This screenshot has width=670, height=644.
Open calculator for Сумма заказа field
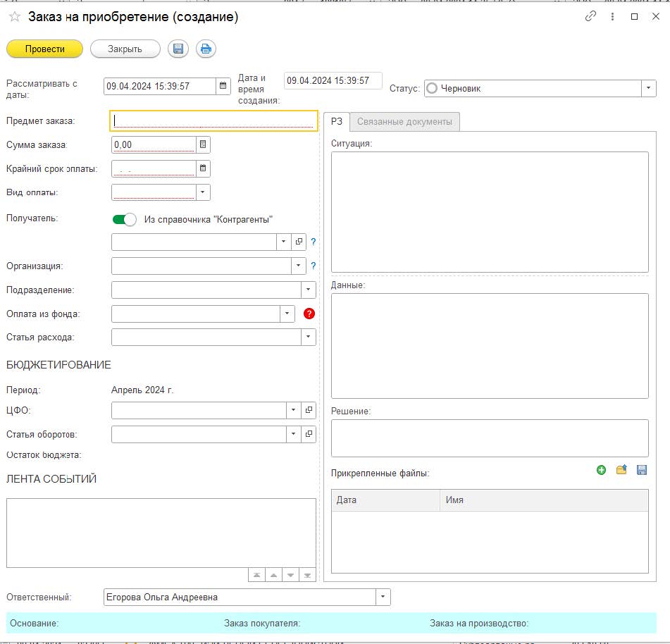(x=203, y=144)
